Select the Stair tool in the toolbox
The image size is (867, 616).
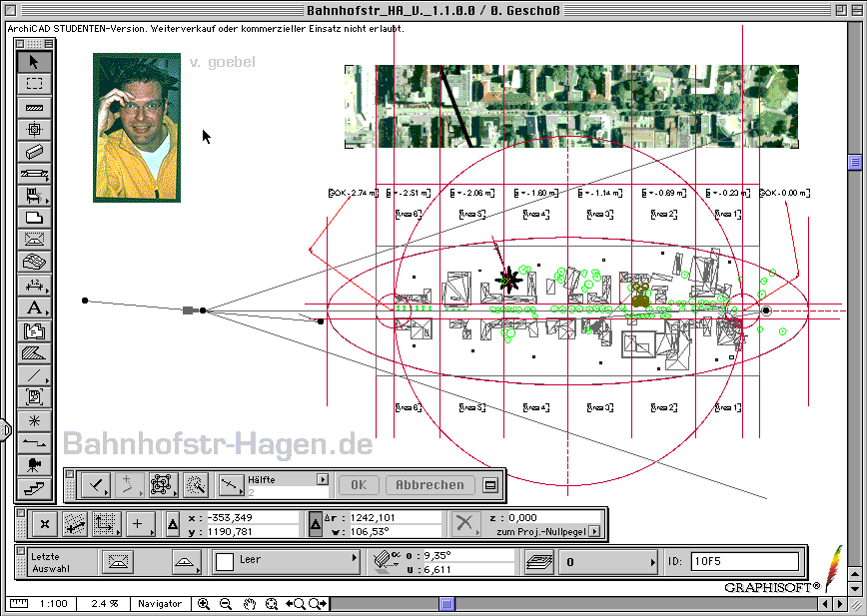tap(35, 487)
